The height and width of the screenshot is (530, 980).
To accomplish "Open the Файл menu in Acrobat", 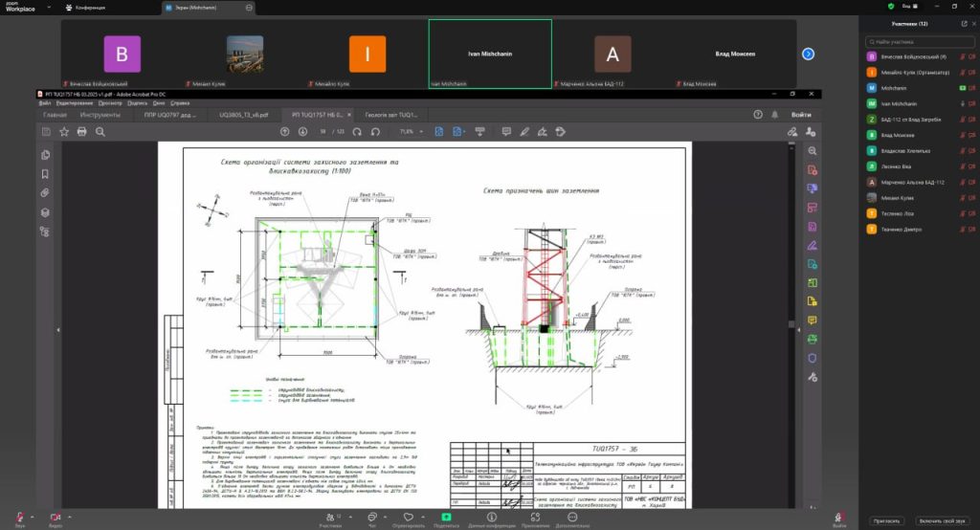I will pos(45,103).
